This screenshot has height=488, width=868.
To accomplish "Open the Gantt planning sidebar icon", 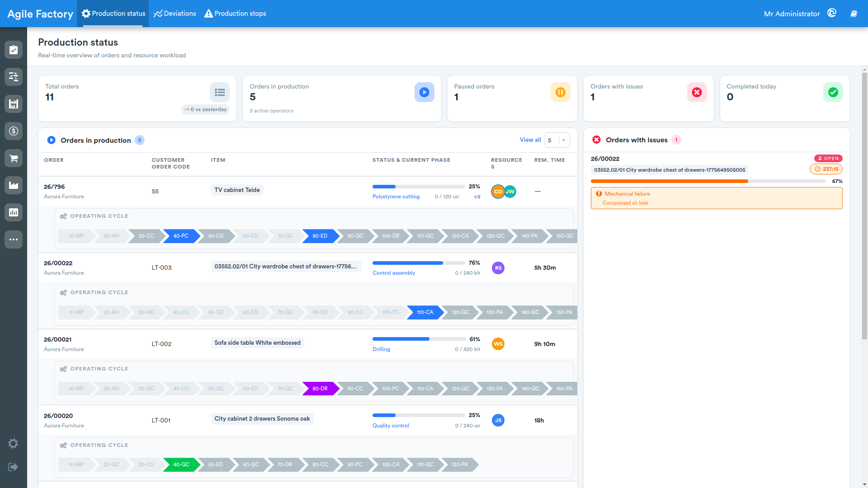I will click(x=14, y=77).
